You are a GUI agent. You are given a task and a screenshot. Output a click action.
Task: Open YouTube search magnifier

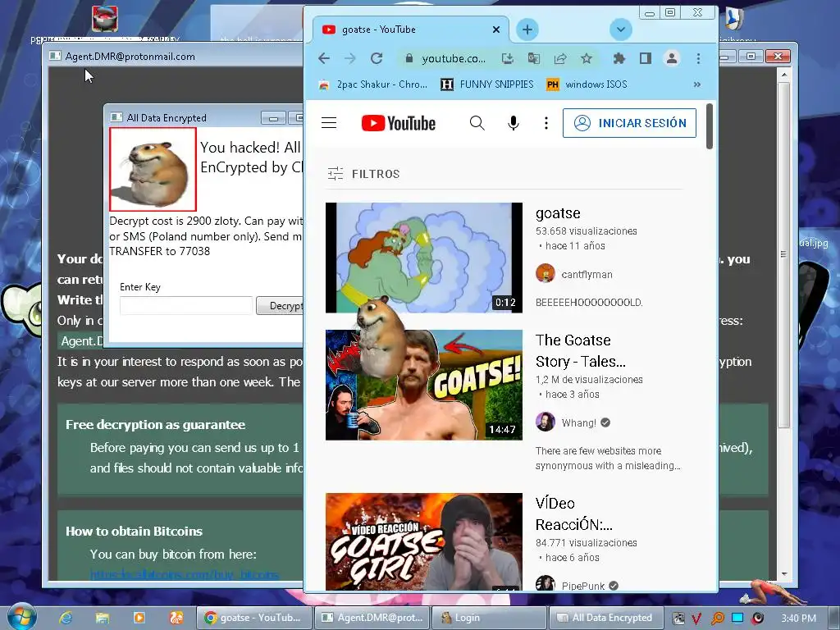pos(477,123)
